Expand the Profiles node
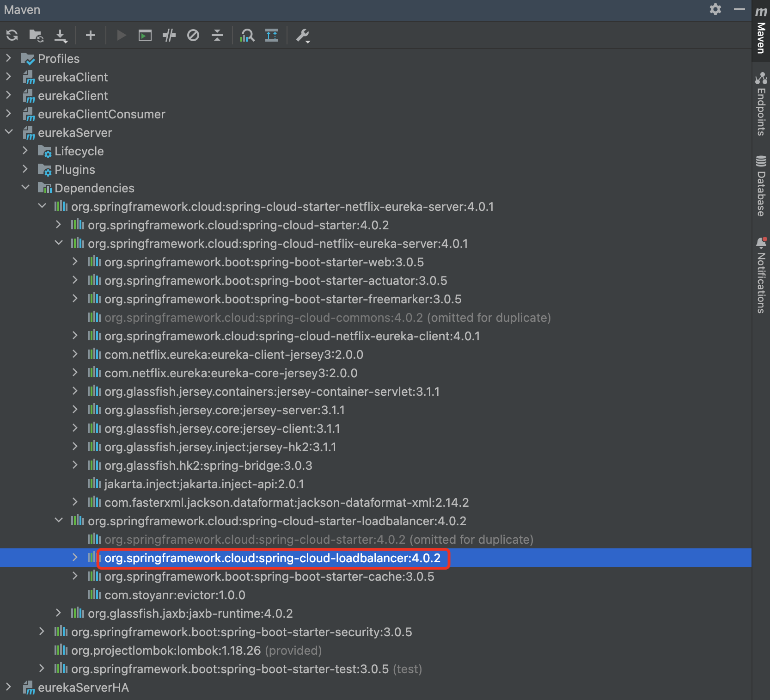 click(8, 58)
